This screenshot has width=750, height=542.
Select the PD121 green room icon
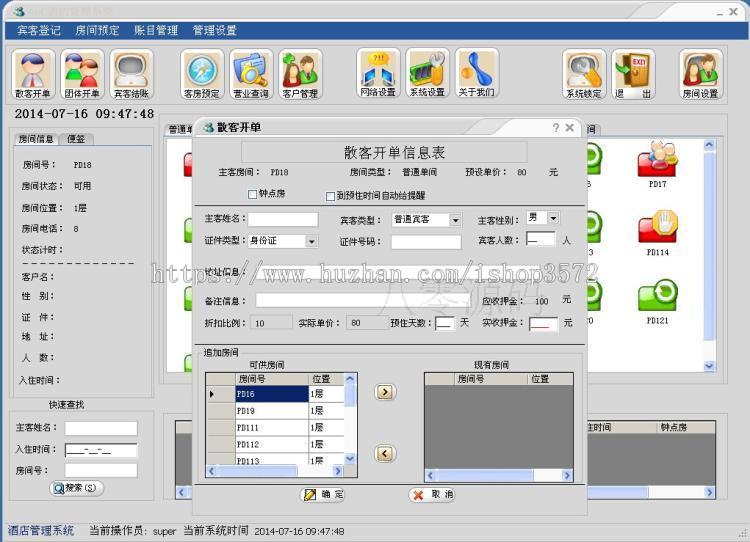point(658,296)
